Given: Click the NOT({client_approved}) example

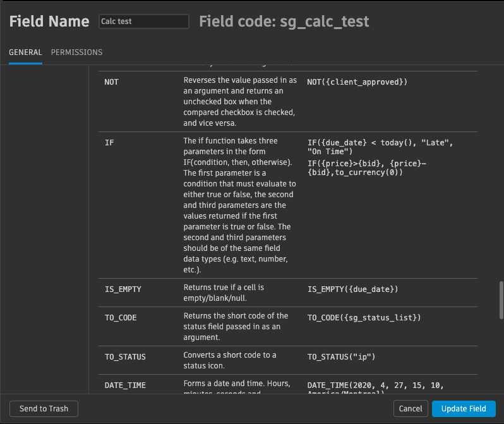Looking at the screenshot, I should coord(357,82).
